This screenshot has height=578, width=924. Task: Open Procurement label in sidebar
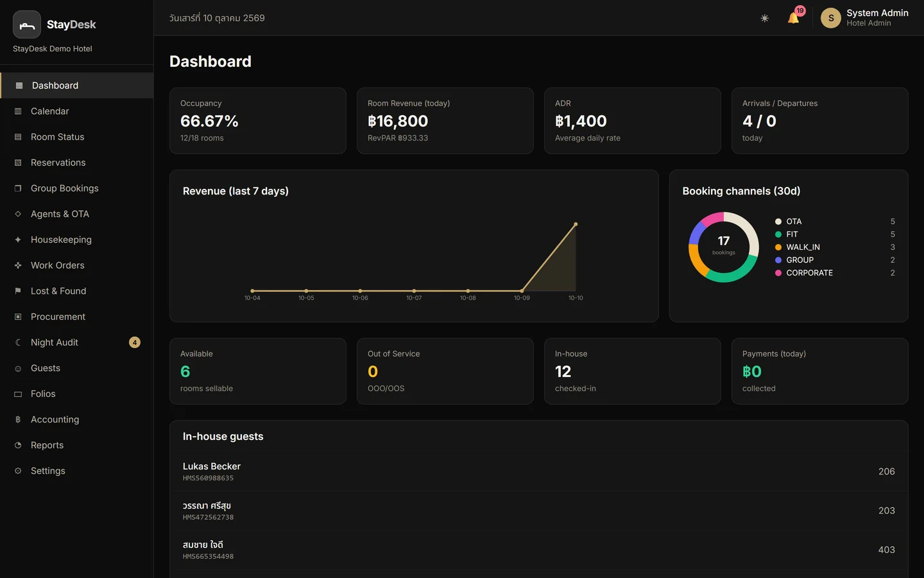pyautogui.click(x=58, y=317)
